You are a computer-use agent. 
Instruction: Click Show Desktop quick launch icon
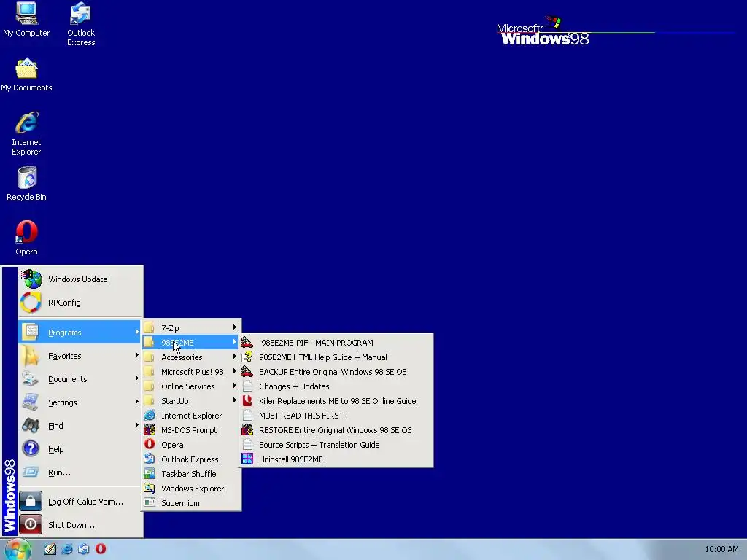(50, 549)
